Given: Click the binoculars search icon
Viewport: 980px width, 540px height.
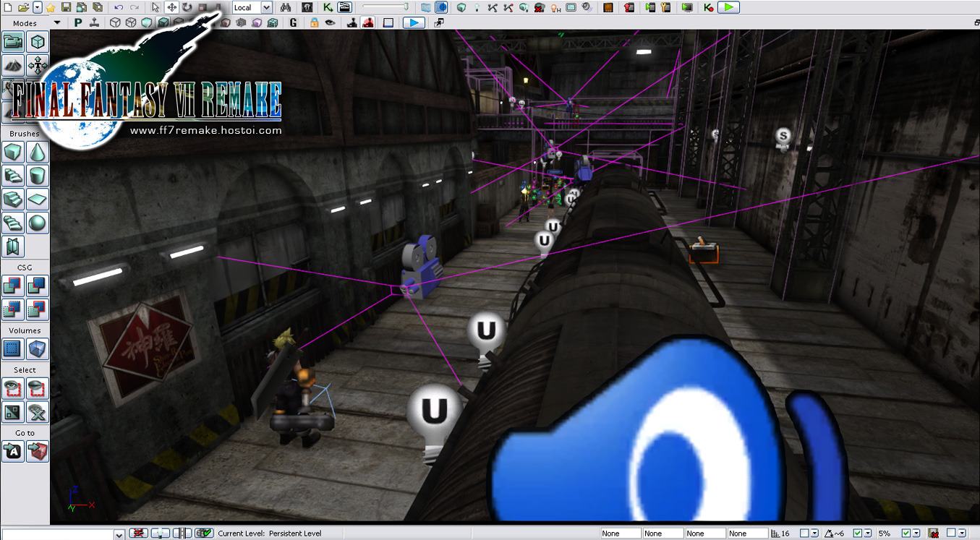Looking at the screenshot, I should pos(286,8).
